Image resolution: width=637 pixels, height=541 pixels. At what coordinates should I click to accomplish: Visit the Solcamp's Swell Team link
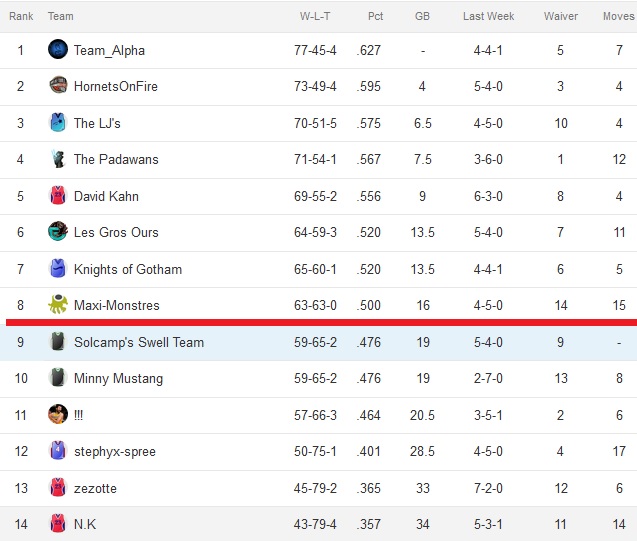click(x=139, y=342)
